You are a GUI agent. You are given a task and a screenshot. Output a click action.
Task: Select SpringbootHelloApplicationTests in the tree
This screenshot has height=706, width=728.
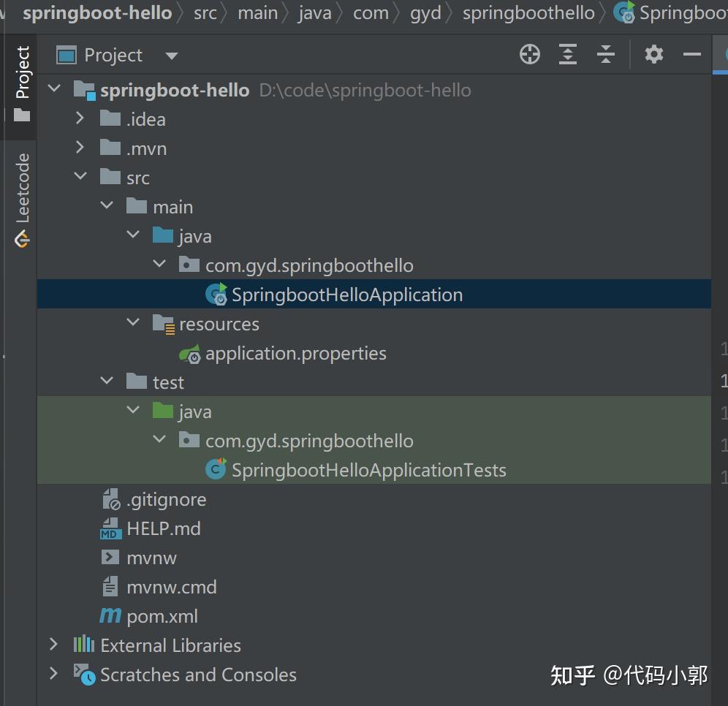(369, 470)
